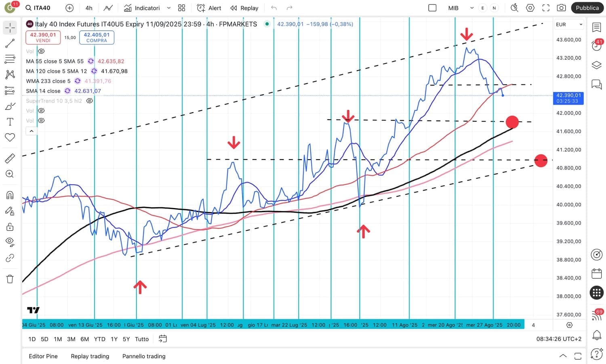The width and height of the screenshot is (606, 364).
Task: Open the news feed icon with badge 69
Action: tap(597, 315)
